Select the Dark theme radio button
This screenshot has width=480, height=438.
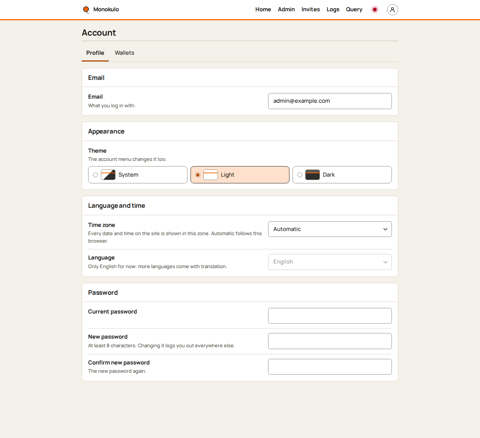300,175
